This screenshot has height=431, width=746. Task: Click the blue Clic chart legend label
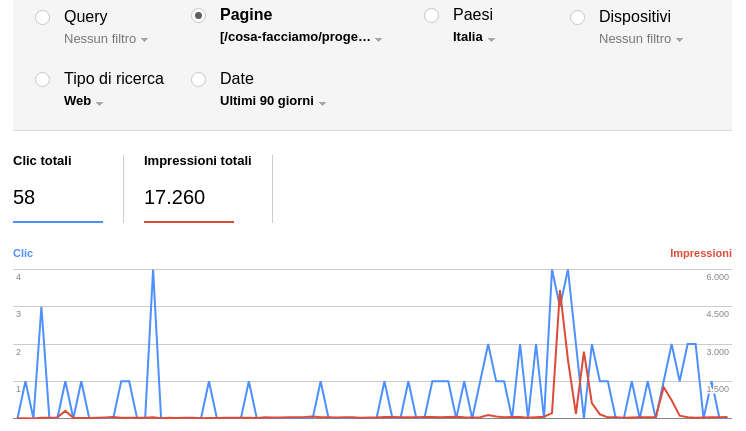(23, 253)
